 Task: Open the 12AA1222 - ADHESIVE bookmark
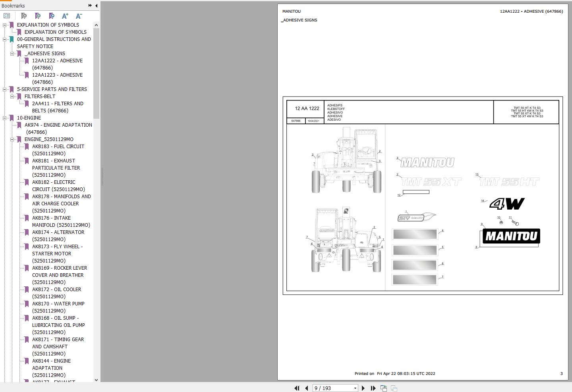pyautogui.click(x=57, y=64)
